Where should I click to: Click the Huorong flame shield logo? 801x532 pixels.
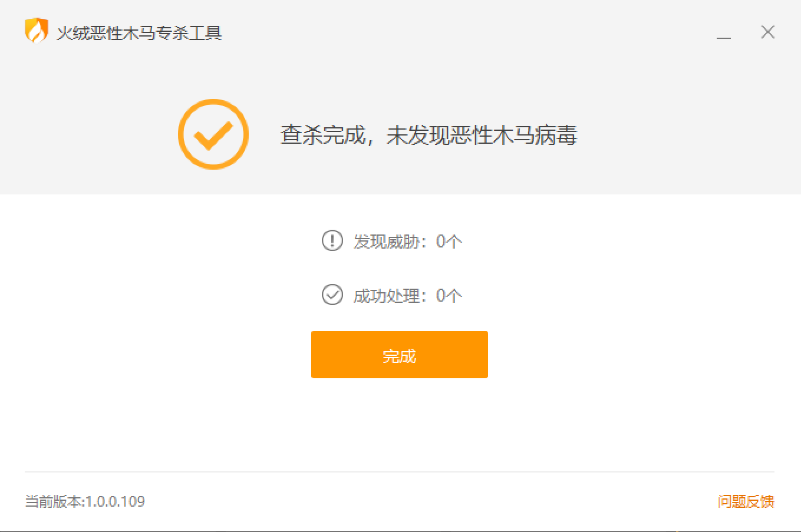[36, 31]
